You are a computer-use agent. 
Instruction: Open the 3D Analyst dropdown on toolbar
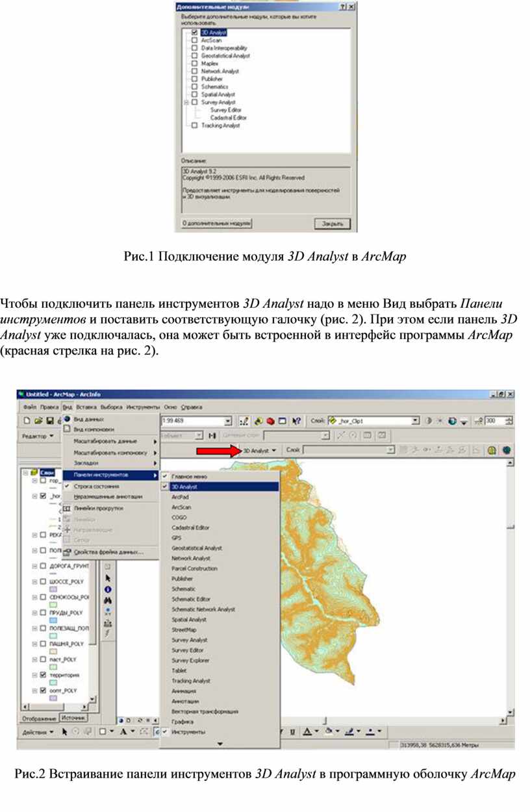(259, 450)
